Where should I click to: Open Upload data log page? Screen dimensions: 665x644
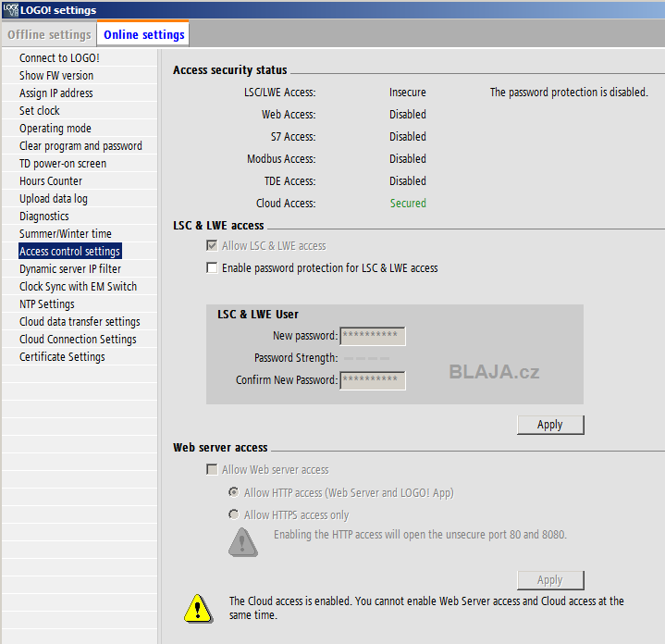click(x=54, y=199)
